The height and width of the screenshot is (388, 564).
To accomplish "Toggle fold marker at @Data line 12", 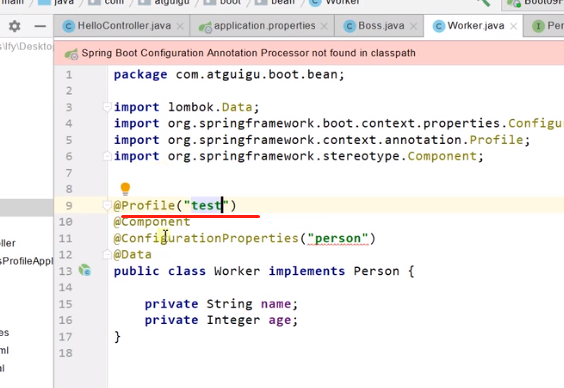I will tap(107, 255).
